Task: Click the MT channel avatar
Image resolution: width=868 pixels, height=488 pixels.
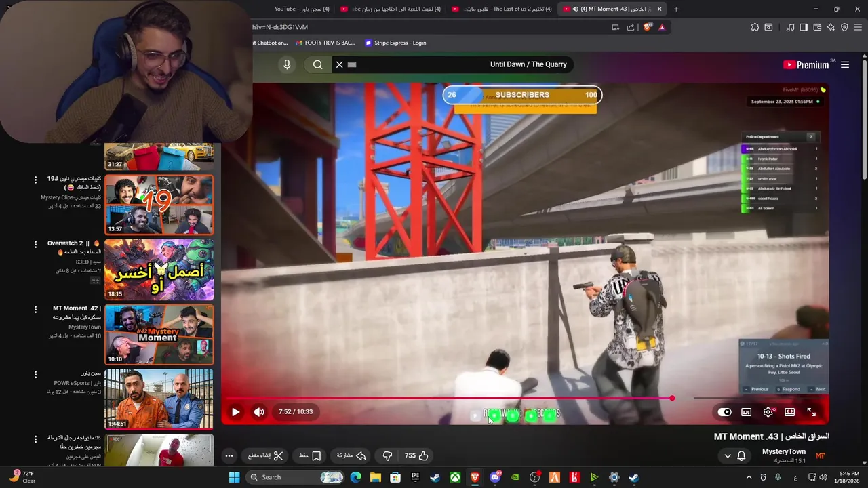Action: [x=821, y=455]
